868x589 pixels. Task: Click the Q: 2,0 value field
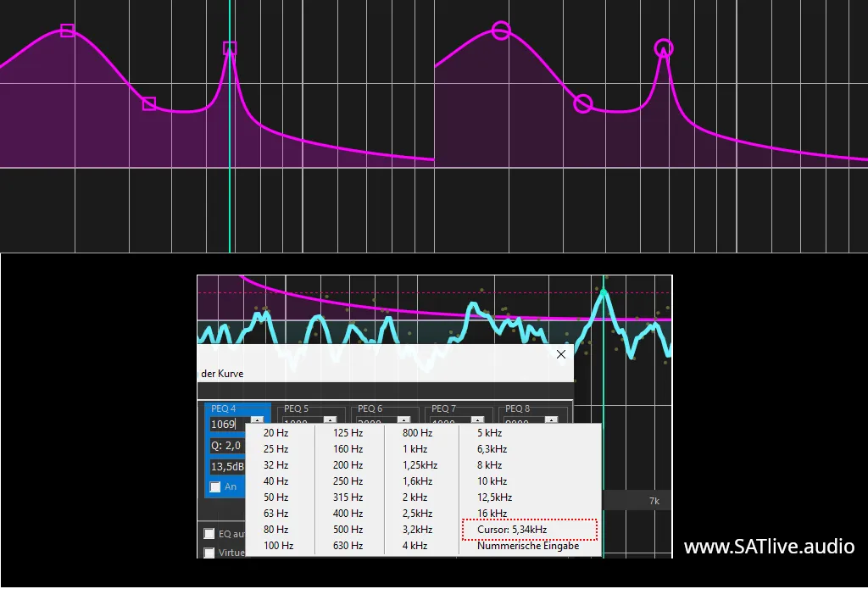[x=227, y=446]
